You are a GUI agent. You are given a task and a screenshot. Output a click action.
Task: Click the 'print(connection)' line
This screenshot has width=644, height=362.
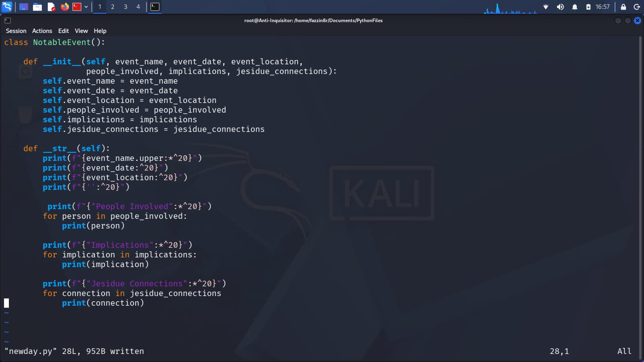click(103, 303)
